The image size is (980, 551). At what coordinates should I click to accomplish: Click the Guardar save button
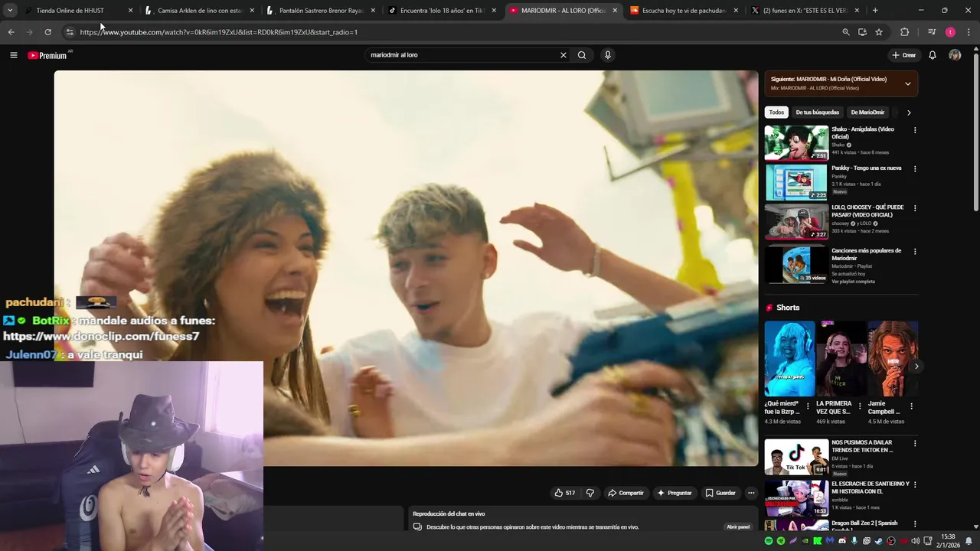(x=720, y=493)
